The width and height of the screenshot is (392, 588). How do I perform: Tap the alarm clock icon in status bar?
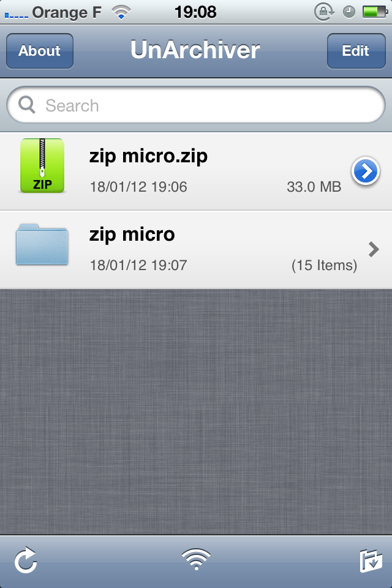click(349, 12)
